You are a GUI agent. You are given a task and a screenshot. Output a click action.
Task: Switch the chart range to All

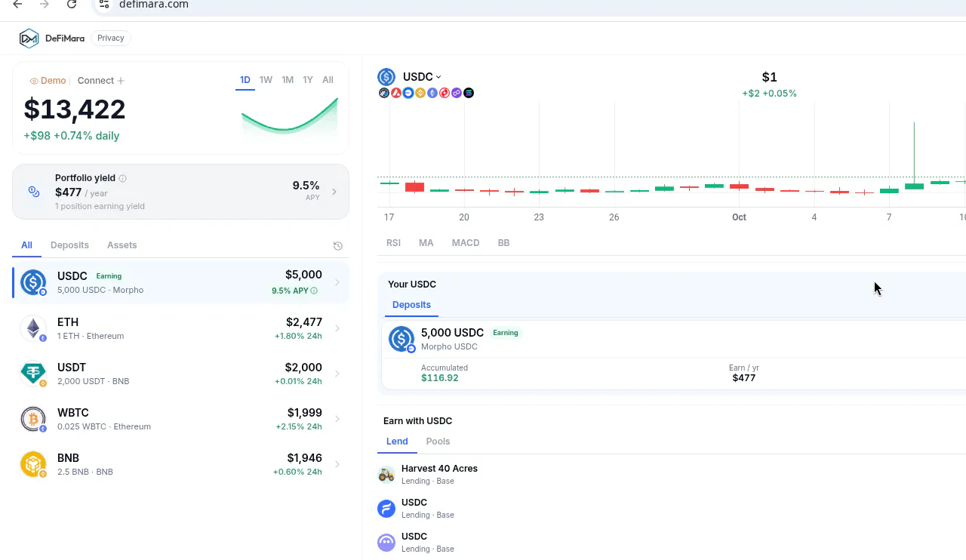point(328,80)
